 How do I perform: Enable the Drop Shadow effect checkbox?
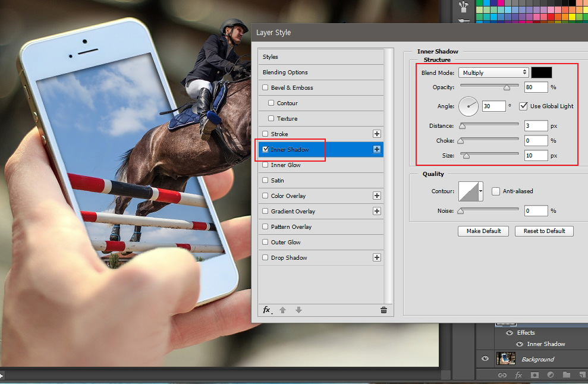265,257
